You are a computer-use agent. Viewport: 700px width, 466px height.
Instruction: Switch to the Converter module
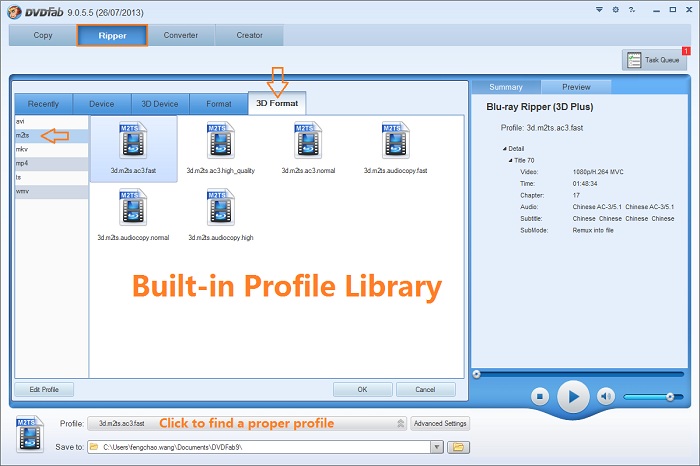click(181, 35)
